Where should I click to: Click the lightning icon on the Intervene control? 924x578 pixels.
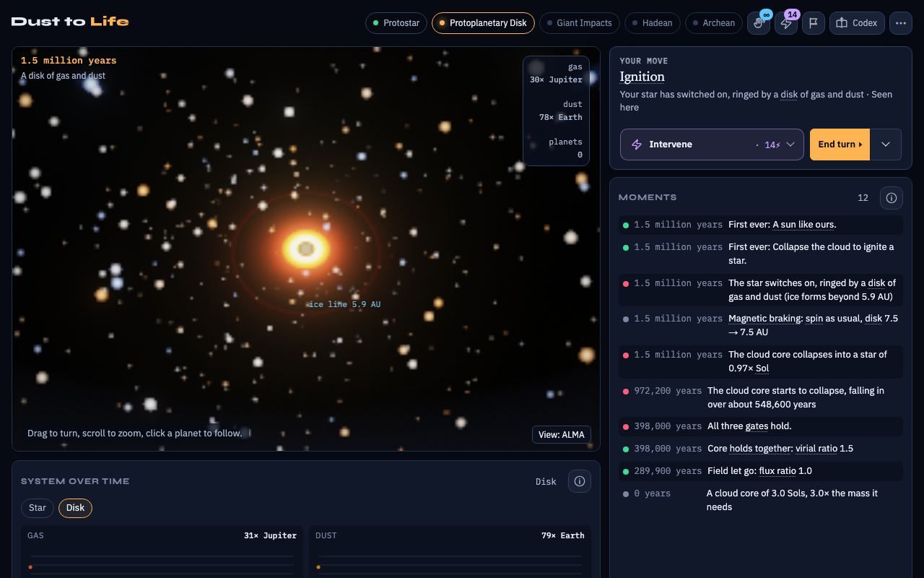(x=637, y=144)
